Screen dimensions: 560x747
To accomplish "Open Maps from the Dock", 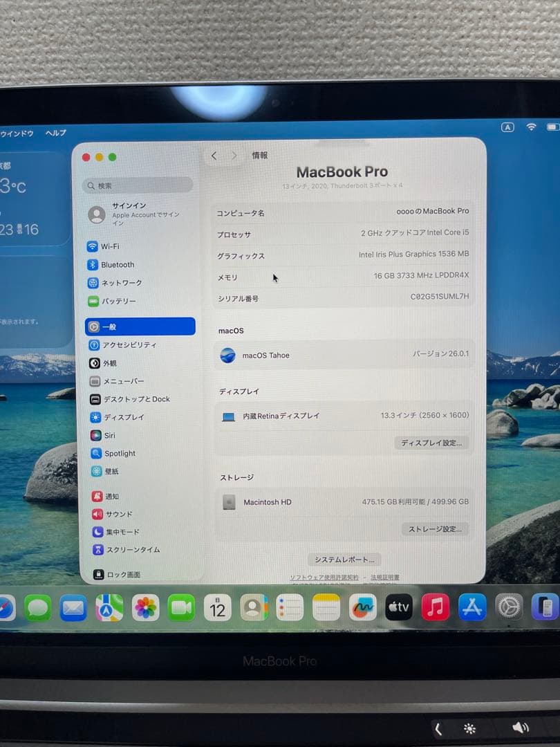I will pyautogui.click(x=109, y=608).
